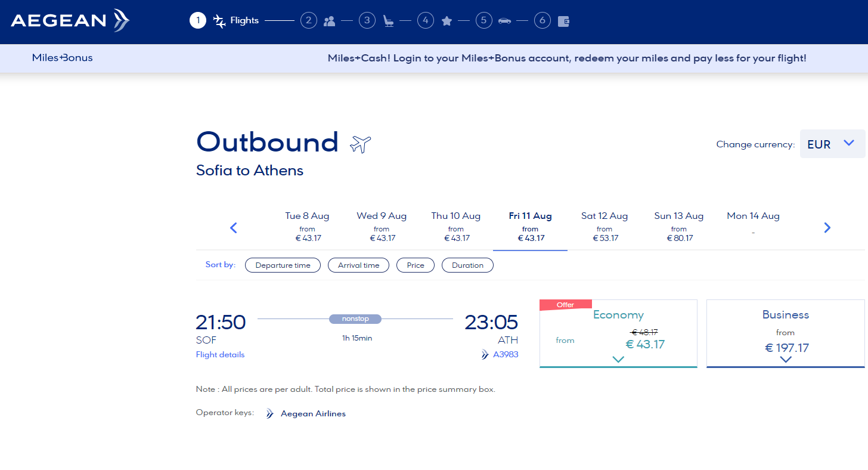Expand the Economy fare options

pos(618,359)
